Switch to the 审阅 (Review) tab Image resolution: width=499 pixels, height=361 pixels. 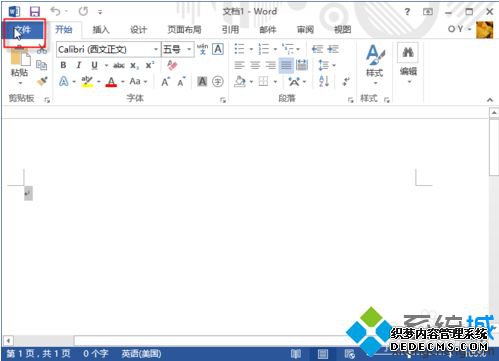tap(305, 30)
